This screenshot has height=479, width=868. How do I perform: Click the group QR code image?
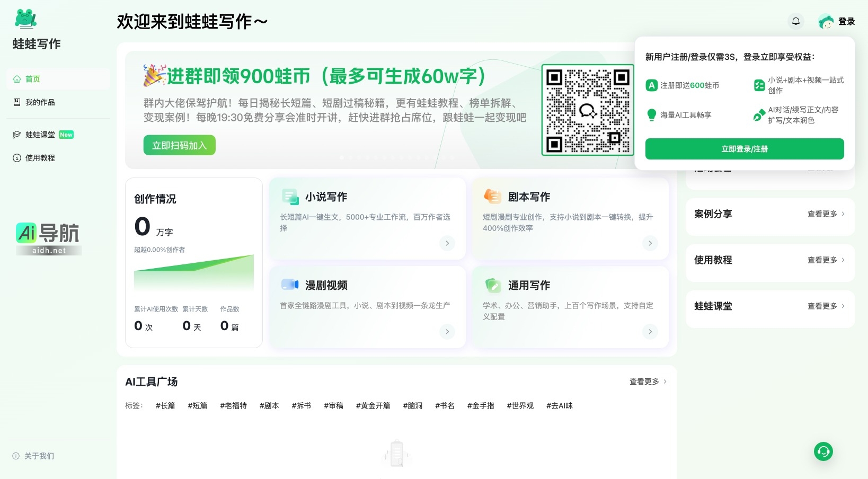(588, 110)
